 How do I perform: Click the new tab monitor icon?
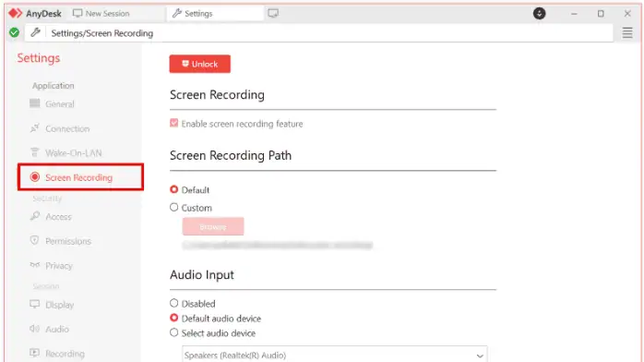(x=273, y=14)
